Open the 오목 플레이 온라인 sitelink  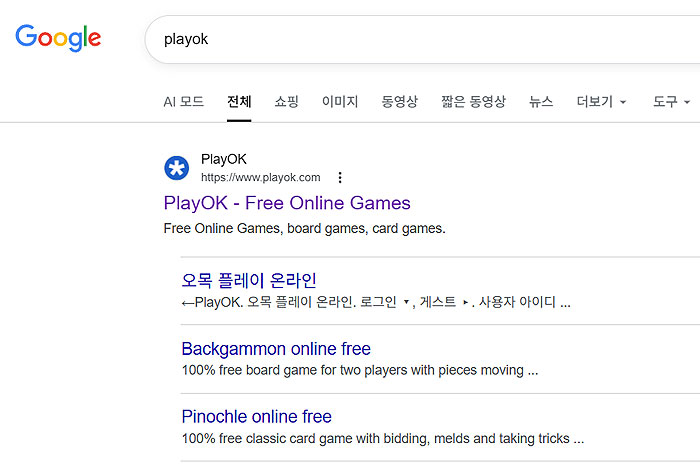pos(249,280)
